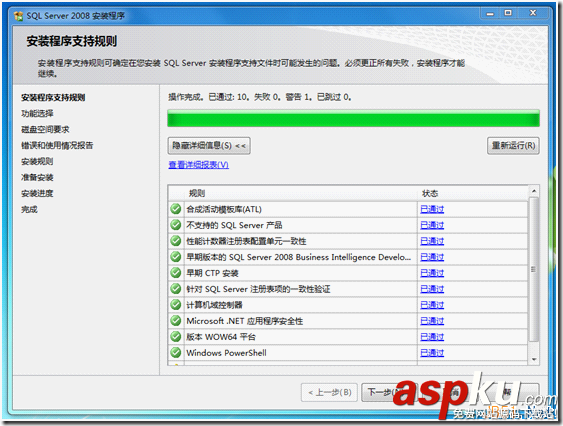Click rule text Windows PowerShell
The width and height of the screenshot is (563, 426).
click(226, 353)
